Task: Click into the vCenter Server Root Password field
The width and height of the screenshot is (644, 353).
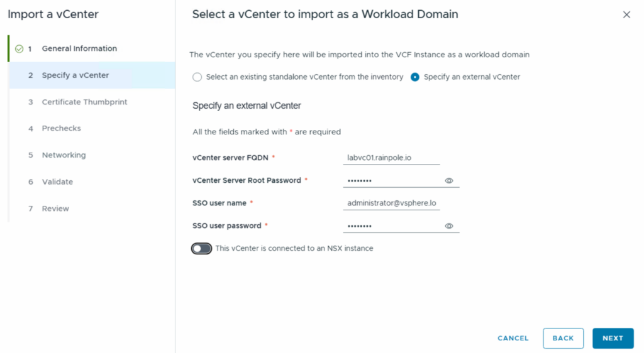Action: [391, 181]
